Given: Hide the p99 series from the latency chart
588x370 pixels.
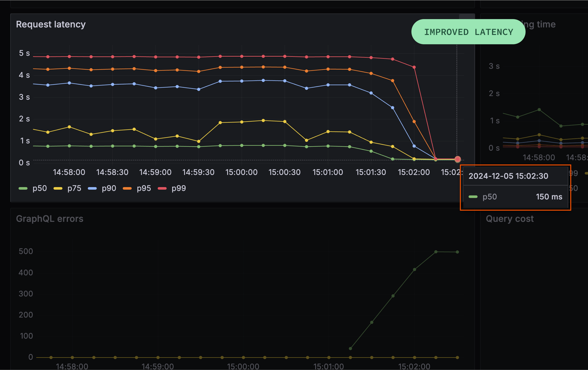Looking at the screenshot, I should (179, 188).
